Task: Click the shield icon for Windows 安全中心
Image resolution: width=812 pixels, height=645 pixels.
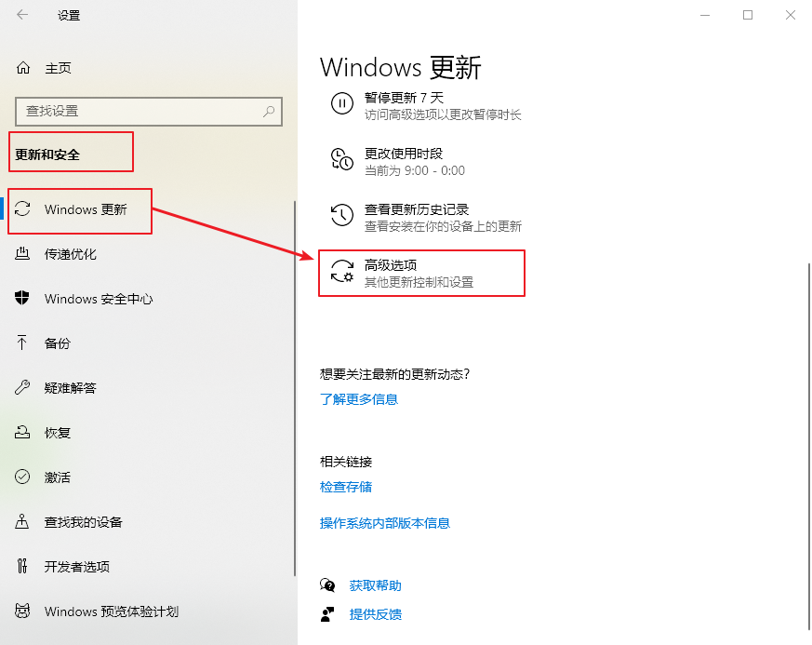Action: coord(21,298)
